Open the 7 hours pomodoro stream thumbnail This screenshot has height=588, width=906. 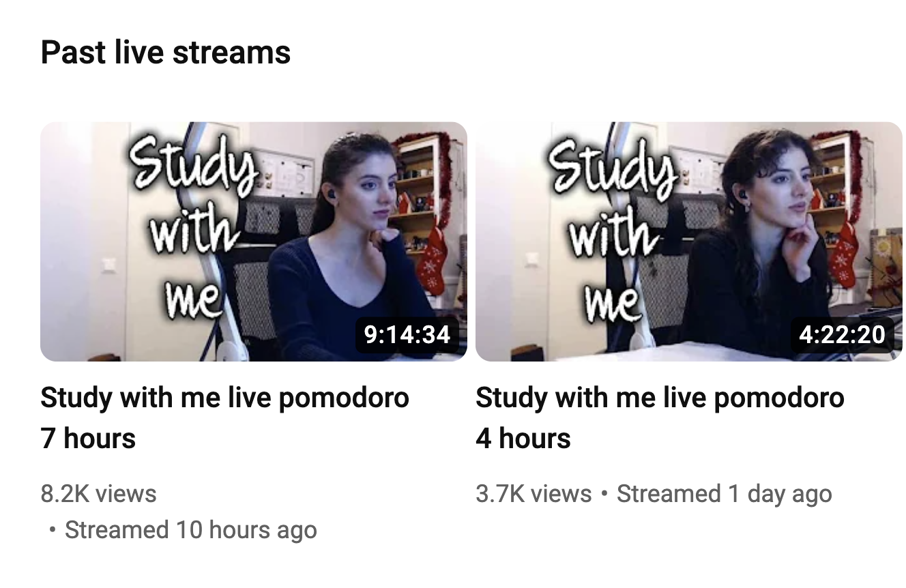[254, 241]
